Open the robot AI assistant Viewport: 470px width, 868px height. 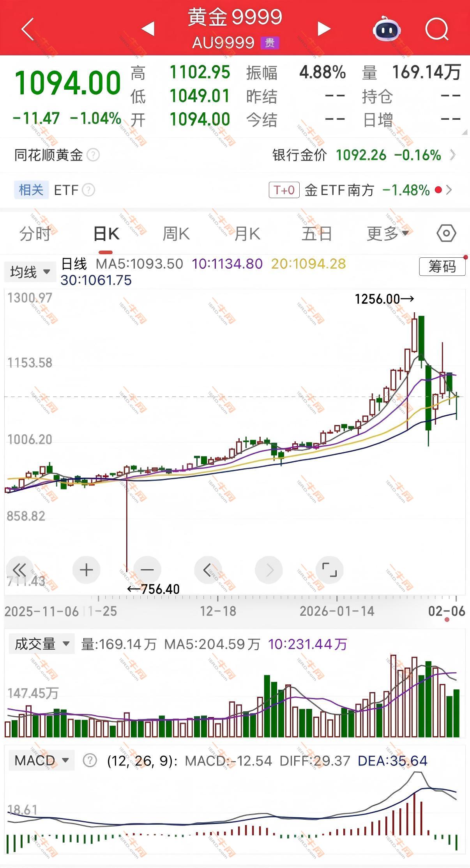pos(387,28)
